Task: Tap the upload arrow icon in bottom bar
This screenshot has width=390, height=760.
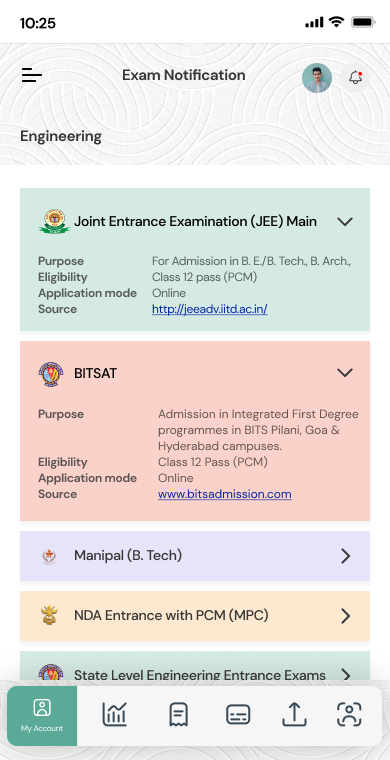Action: point(295,714)
